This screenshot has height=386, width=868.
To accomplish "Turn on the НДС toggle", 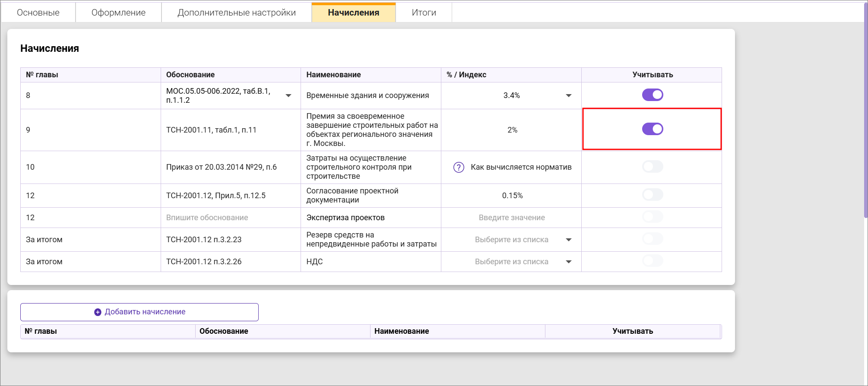I will tap(653, 261).
